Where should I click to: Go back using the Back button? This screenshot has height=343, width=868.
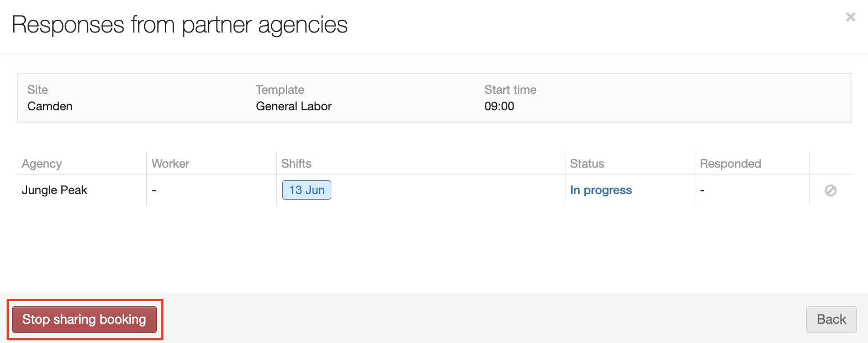pos(831,319)
